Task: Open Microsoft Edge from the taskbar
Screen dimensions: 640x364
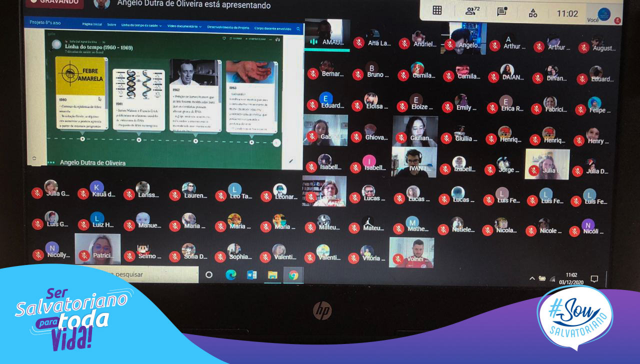Action: pos(231,274)
